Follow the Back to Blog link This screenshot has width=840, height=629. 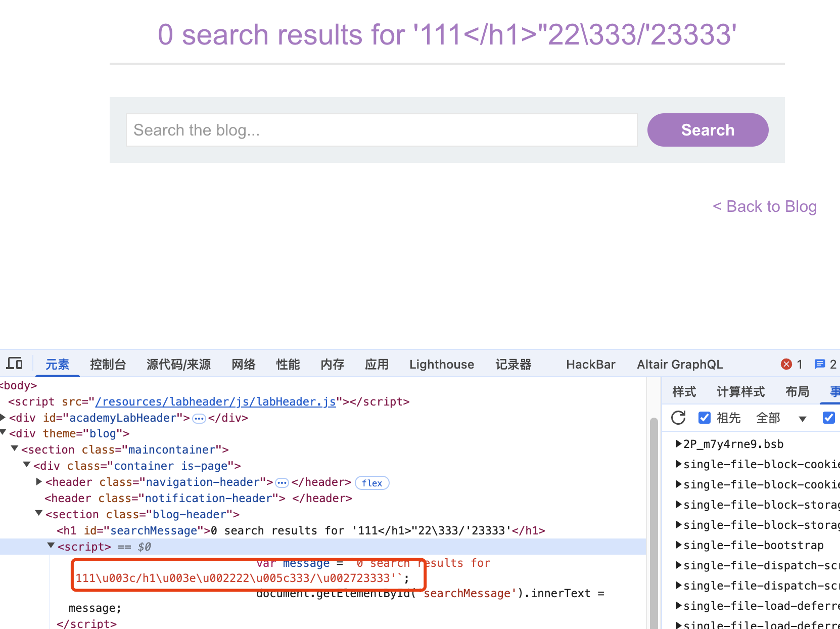point(764,206)
